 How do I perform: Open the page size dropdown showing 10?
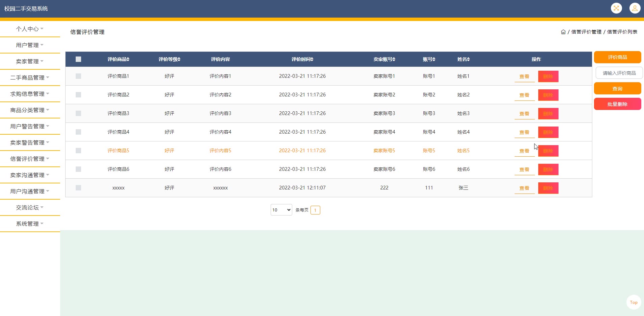pyautogui.click(x=281, y=210)
